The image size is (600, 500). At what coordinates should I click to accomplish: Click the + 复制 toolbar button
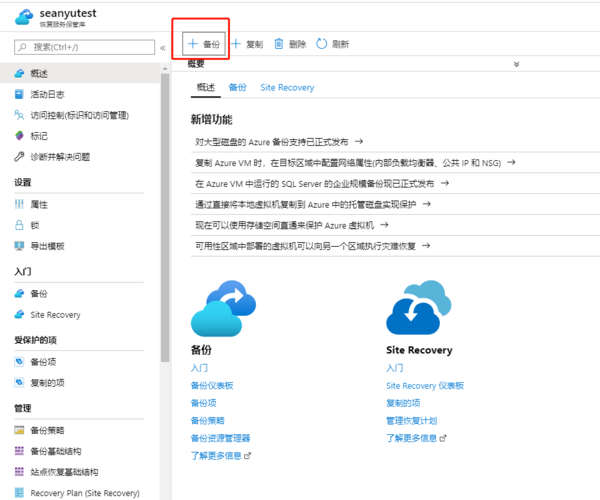pos(247,44)
